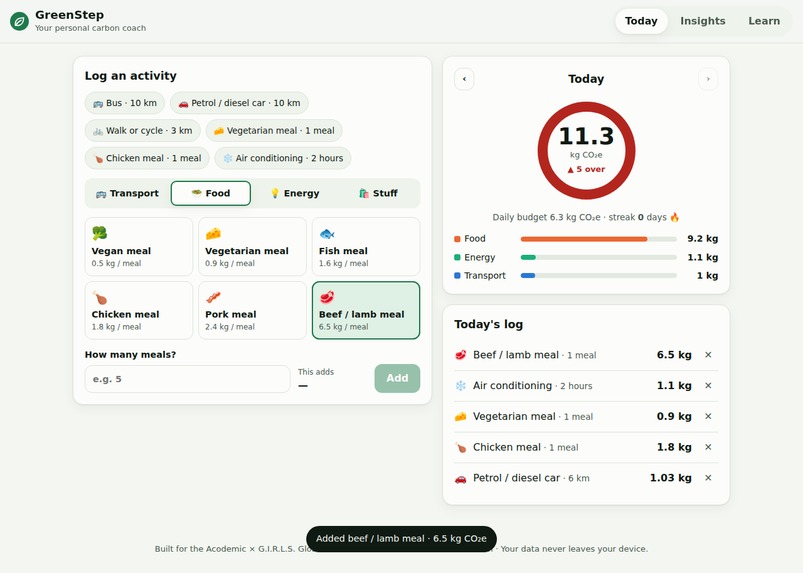Open the Insights tab
This screenshot has height=573, width=803.
click(703, 21)
